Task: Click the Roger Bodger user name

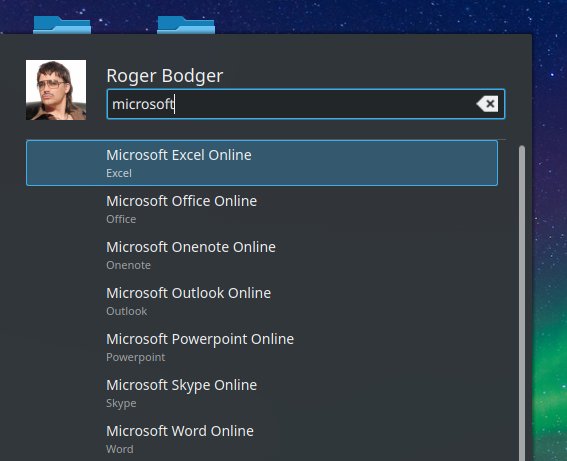Action: [165, 76]
